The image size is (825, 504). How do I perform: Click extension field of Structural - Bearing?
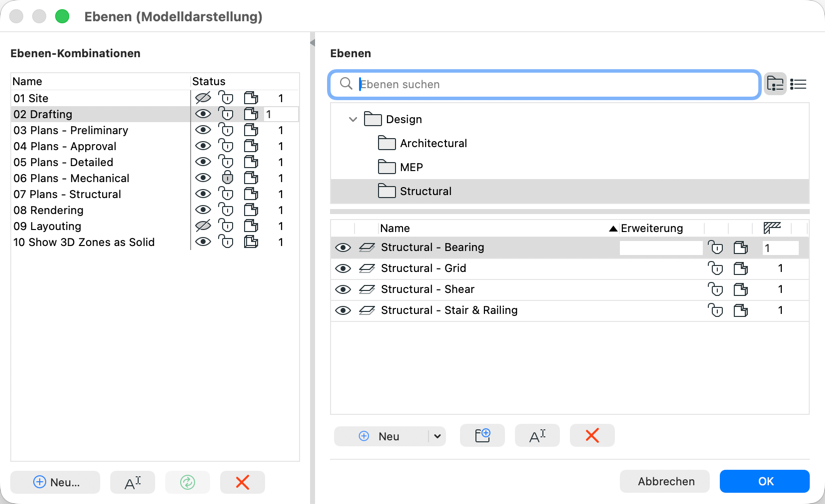661,248
